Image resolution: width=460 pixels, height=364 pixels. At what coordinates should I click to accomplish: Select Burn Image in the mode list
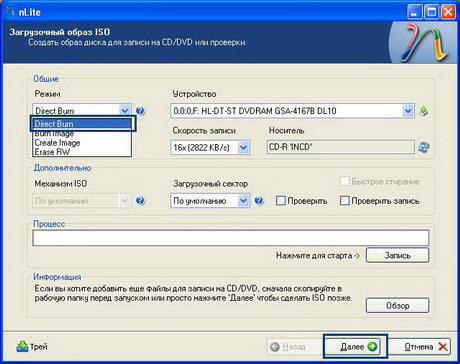(82, 134)
